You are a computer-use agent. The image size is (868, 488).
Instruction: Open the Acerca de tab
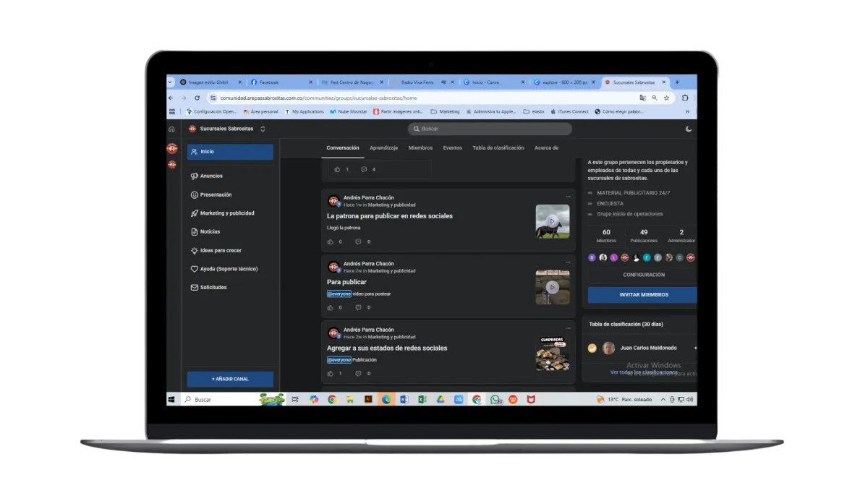click(546, 148)
